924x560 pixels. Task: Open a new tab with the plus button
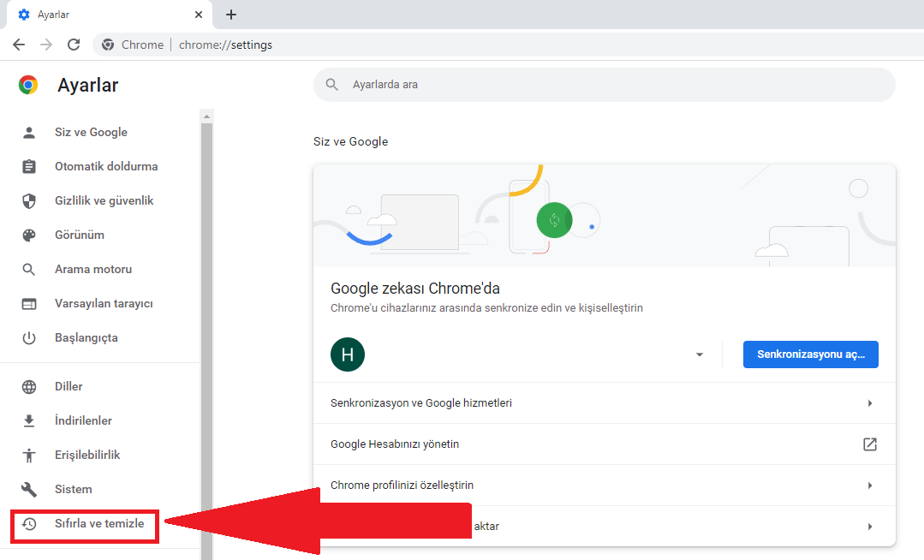coord(231,15)
